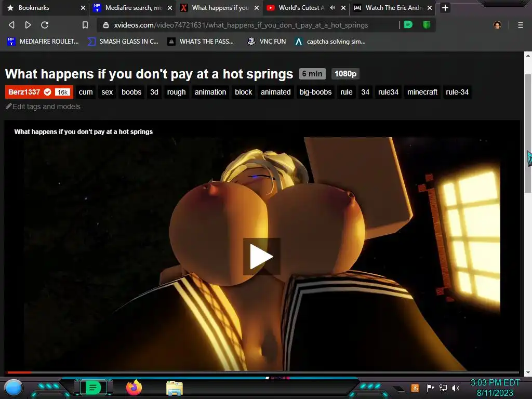
Task: Select the minecraft tag
Action: pyautogui.click(x=422, y=92)
